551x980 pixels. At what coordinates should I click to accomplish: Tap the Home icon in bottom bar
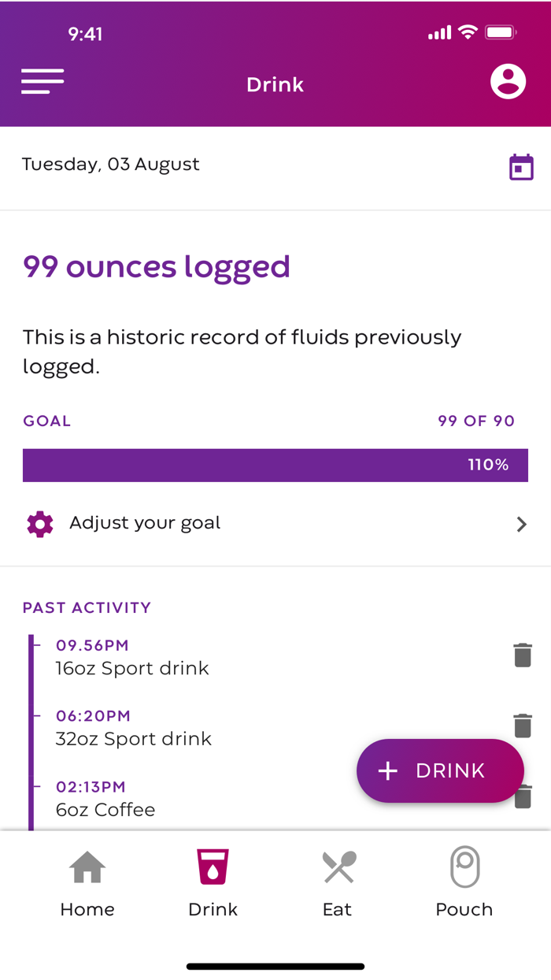87,867
